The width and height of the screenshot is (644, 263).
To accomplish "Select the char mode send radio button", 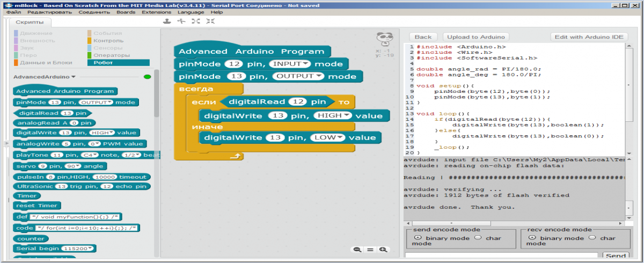I will [478, 237].
